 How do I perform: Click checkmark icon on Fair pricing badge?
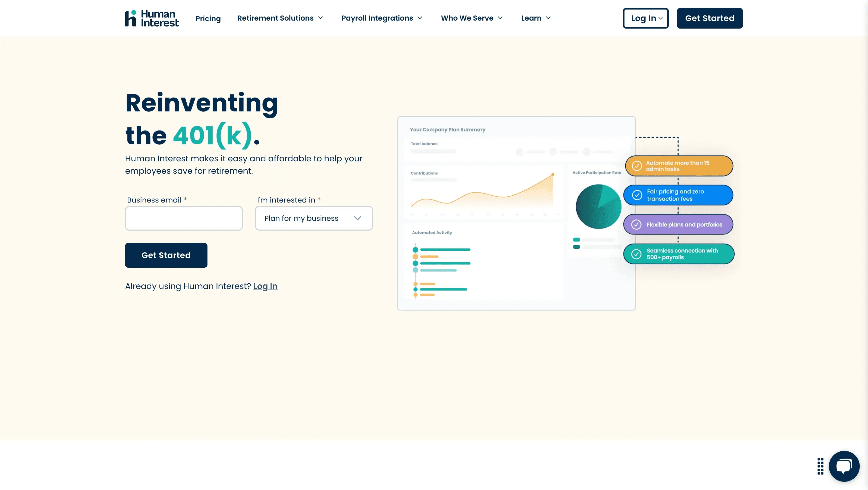point(637,195)
